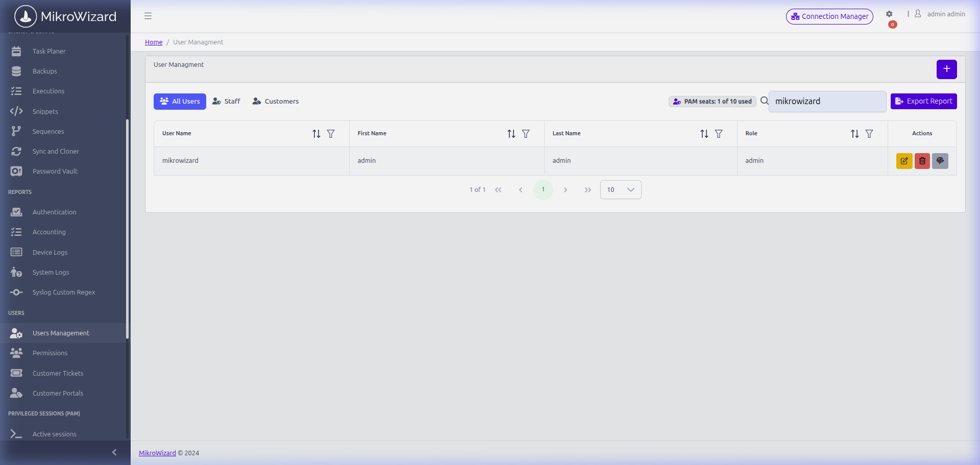Click the MikroWizard logo
The width and height of the screenshot is (980, 465).
coord(65,16)
